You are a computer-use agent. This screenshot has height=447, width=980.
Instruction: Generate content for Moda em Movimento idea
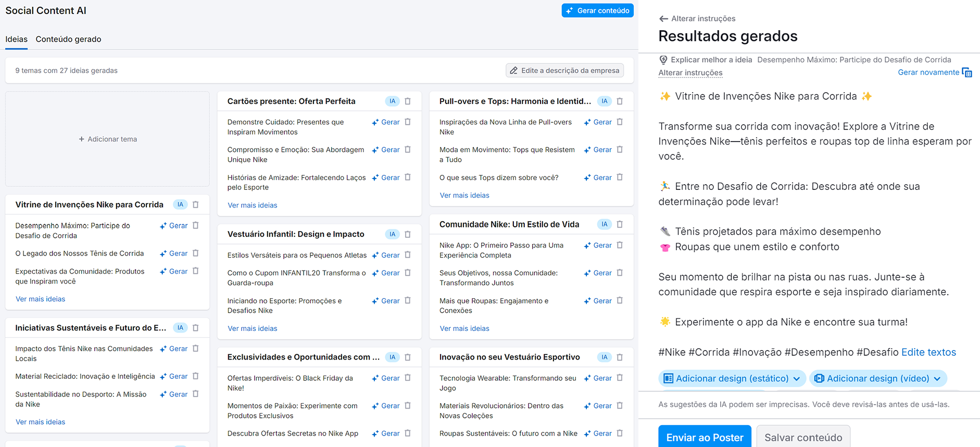[x=598, y=149]
